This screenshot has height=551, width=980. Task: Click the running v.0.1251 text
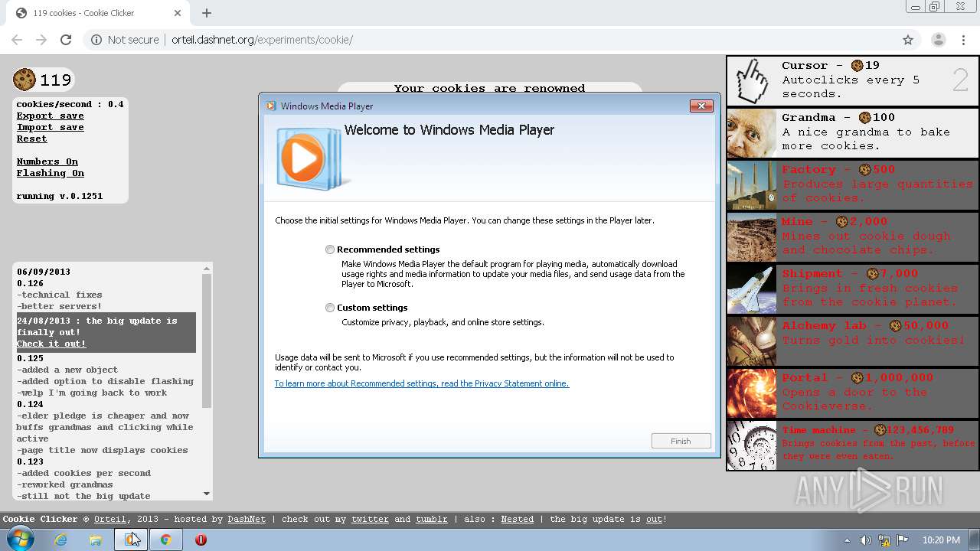[x=60, y=196]
